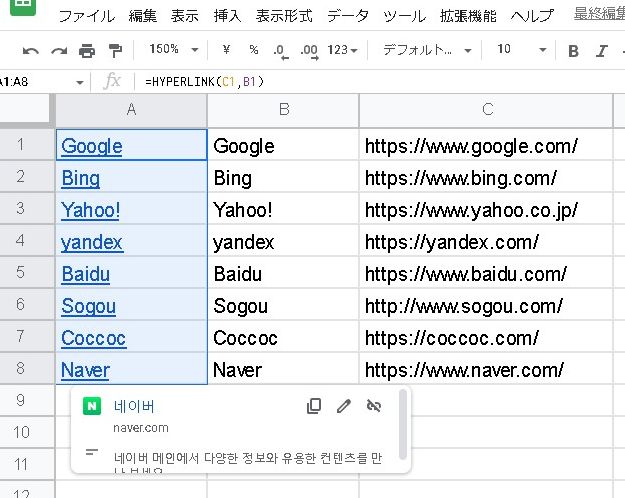
Task: Open the 表示形式 menu
Action: (284, 16)
